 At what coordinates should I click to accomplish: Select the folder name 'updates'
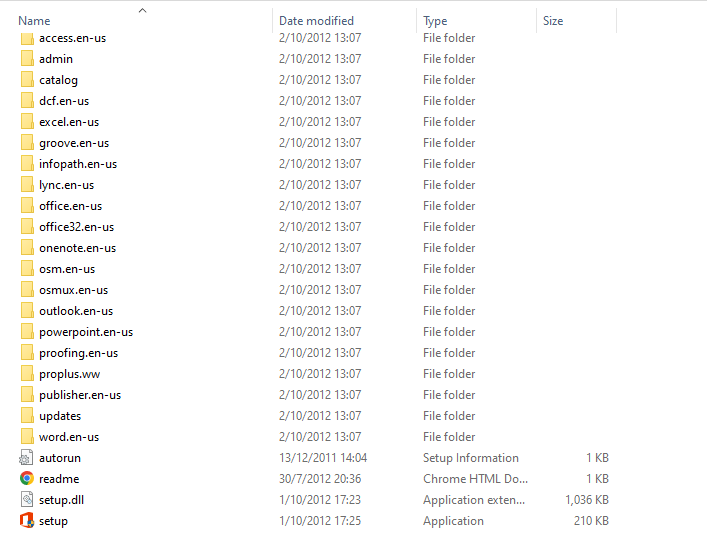tap(60, 416)
